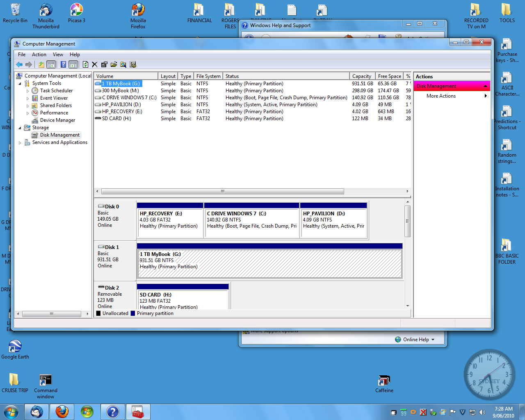525x420 pixels.
Task: Click the Back arrow in the toolbar
Action: 19,64
